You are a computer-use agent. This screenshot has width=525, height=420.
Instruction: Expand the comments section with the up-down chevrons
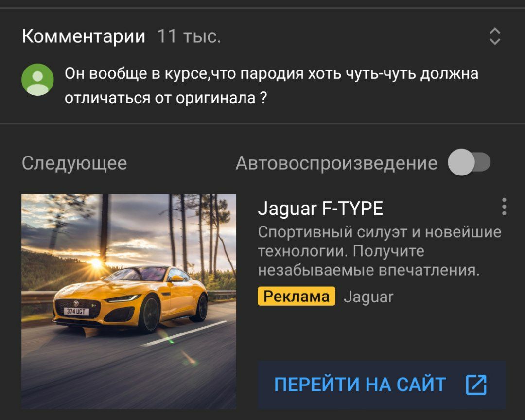[x=495, y=36]
